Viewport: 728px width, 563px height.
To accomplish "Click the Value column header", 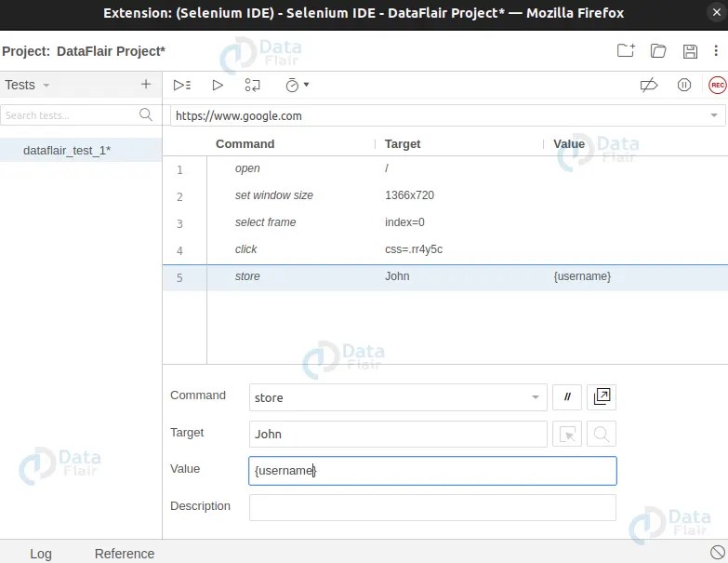I will coord(569,144).
